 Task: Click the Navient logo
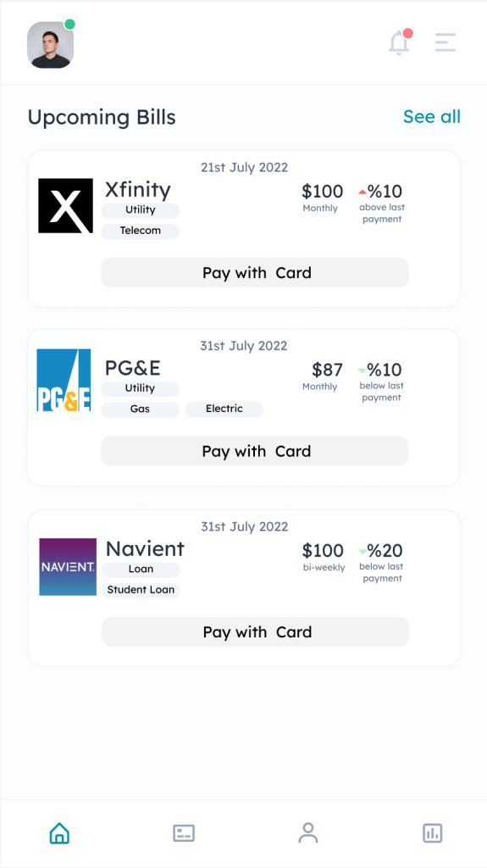click(68, 567)
